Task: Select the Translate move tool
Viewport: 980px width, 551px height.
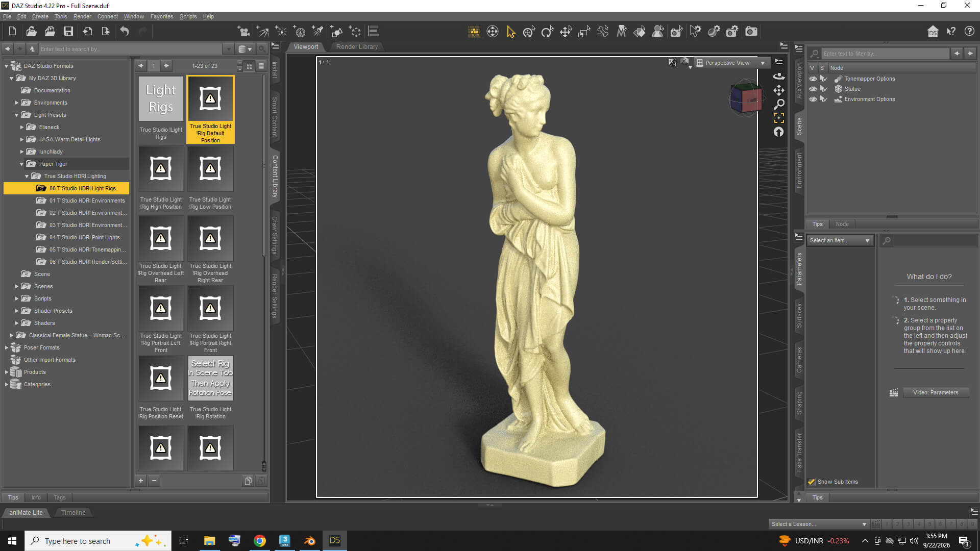Action: 566,32
